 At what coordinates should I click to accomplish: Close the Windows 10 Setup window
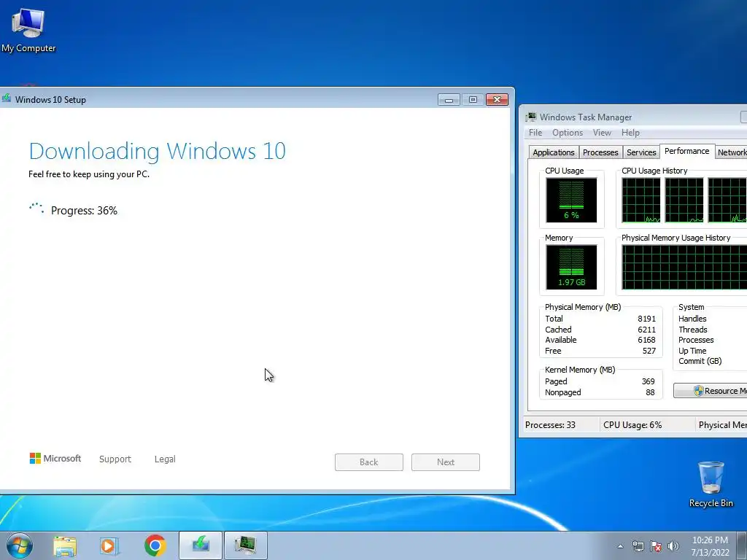497,99
